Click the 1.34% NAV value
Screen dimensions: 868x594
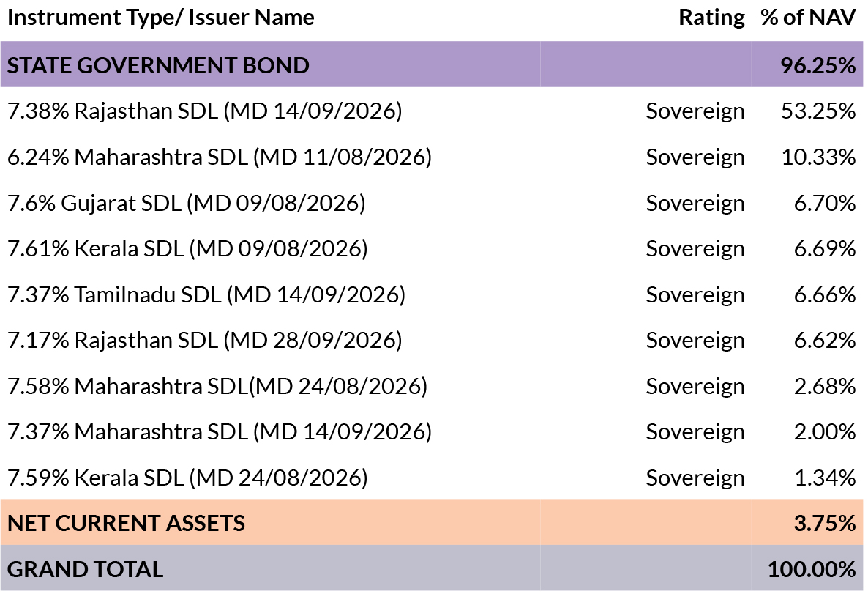(x=825, y=478)
